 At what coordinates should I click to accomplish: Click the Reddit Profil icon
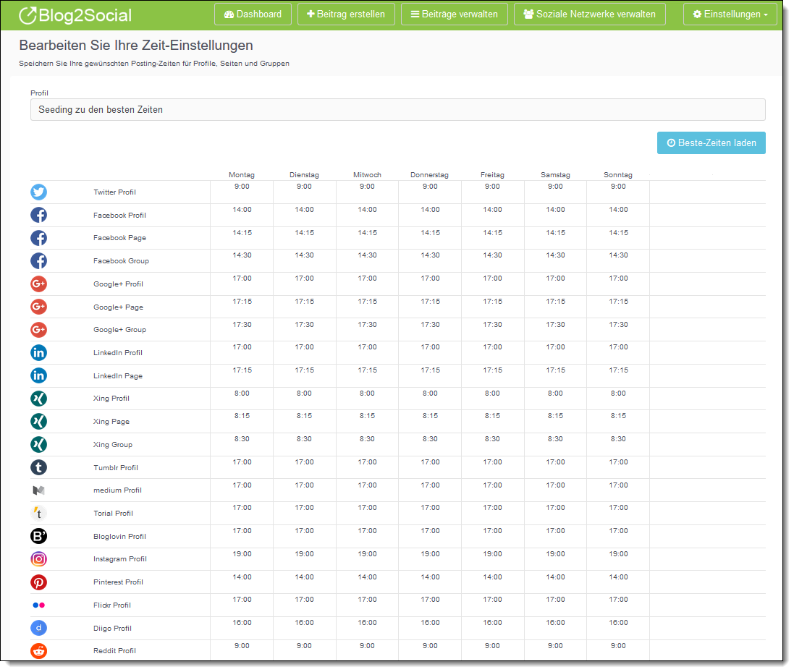point(39,651)
